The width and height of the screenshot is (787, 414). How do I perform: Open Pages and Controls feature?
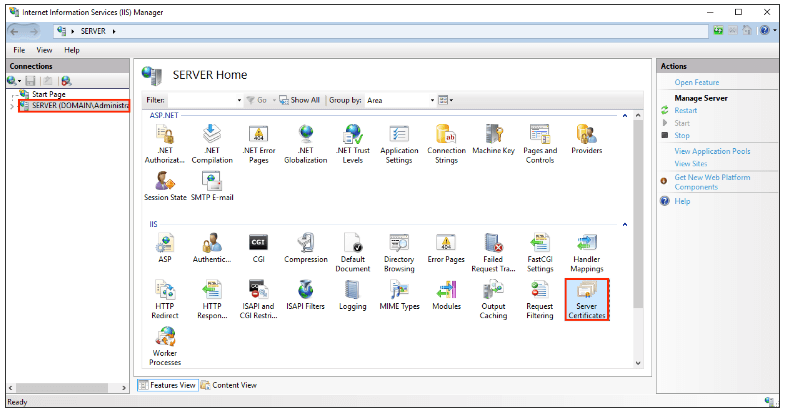540,145
